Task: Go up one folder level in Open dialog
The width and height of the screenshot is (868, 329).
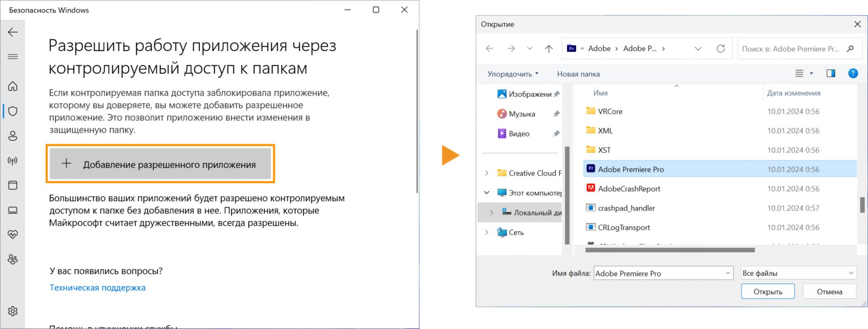Action: [x=549, y=48]
